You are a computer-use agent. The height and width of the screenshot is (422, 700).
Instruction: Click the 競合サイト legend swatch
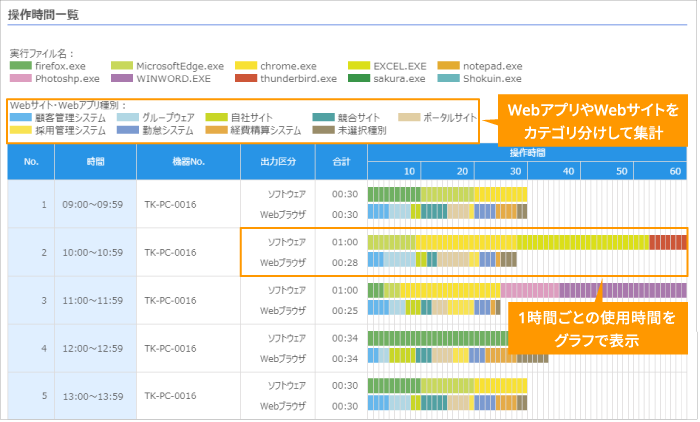click(324, 117)
